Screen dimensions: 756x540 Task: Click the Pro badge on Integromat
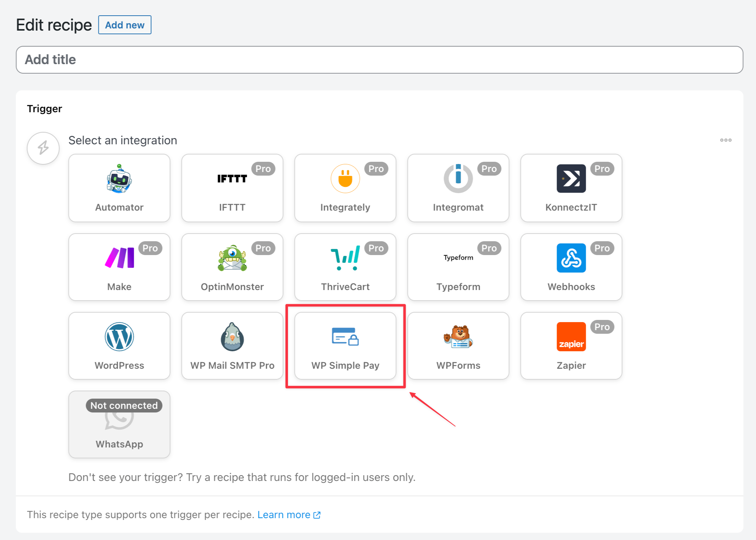(489, 169)
